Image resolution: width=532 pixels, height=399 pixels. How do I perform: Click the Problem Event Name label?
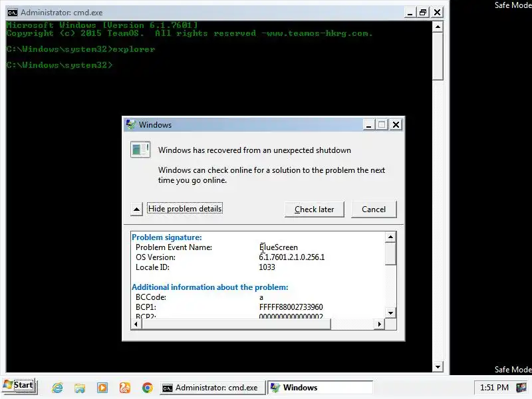pyautogui.click(x=174, y=247)
